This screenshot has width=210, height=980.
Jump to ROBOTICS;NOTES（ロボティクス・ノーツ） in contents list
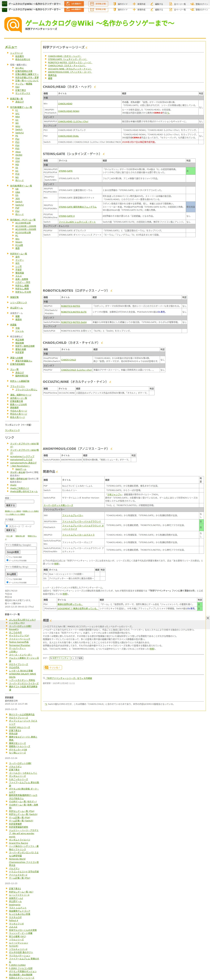tap(70, 62)
